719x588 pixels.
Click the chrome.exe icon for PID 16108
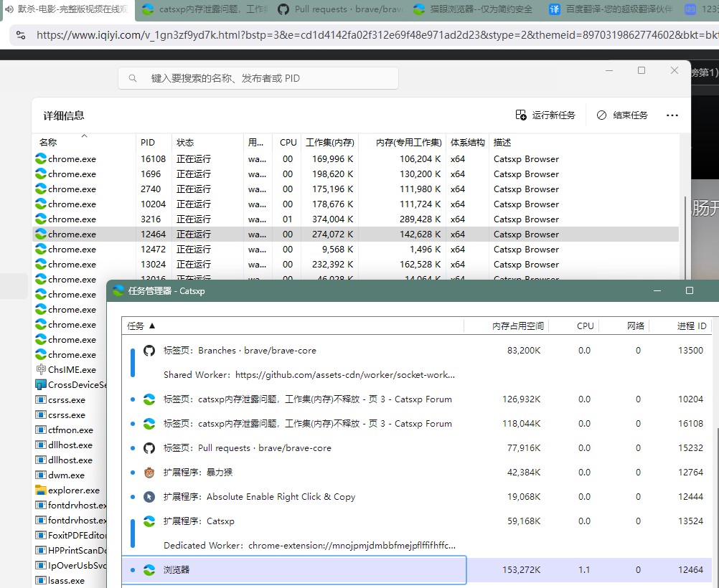41,158
